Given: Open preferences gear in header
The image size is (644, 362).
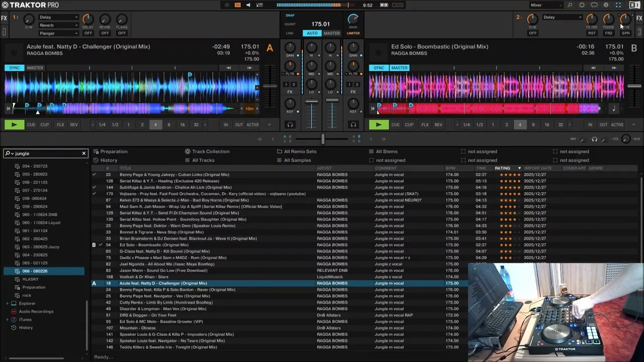Looking at the screenshot, I should click(582, 5).
